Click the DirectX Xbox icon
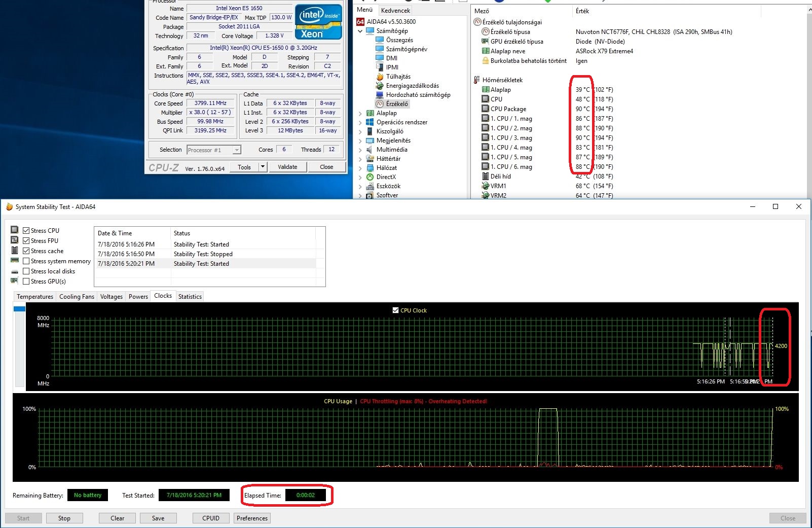The height and width of the screenshot is (528, 812). pyautogui.click(x=370, y=177)
